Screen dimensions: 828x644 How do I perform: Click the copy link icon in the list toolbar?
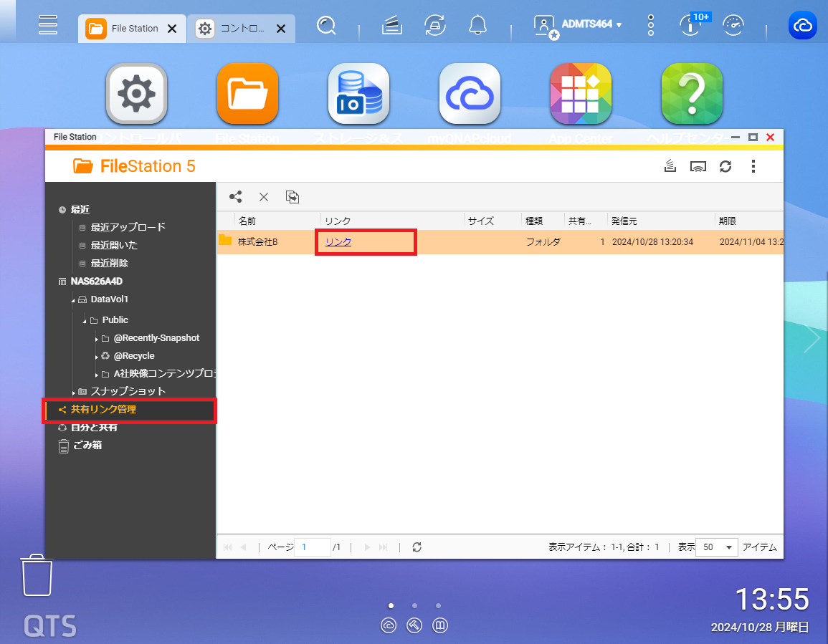(x=292, y=197)
